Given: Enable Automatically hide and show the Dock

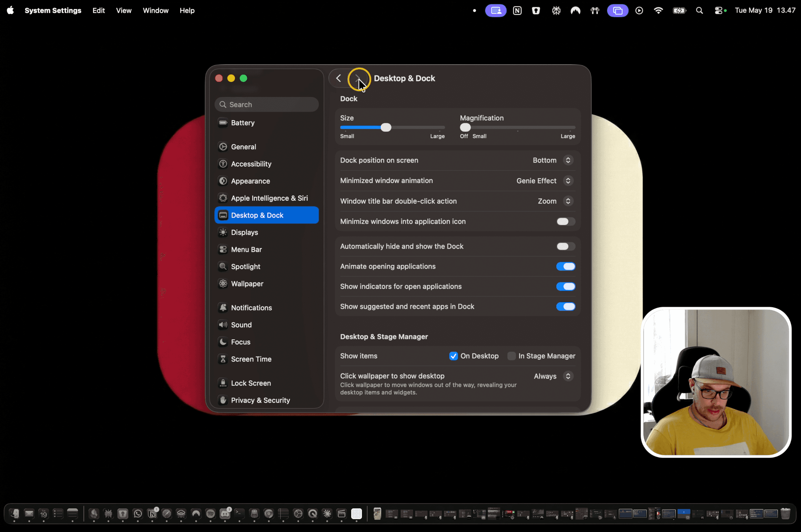Looking at the screenshot, I should point(565,247).
